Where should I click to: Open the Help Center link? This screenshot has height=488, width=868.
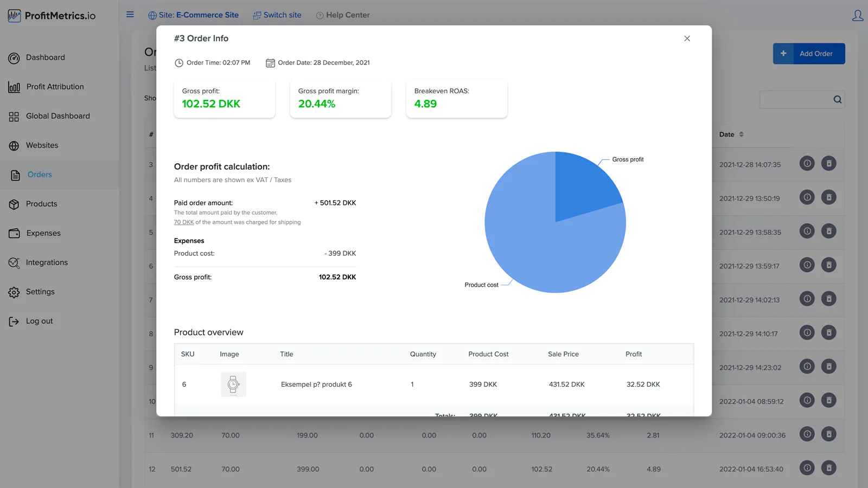(x=343, y=15)
